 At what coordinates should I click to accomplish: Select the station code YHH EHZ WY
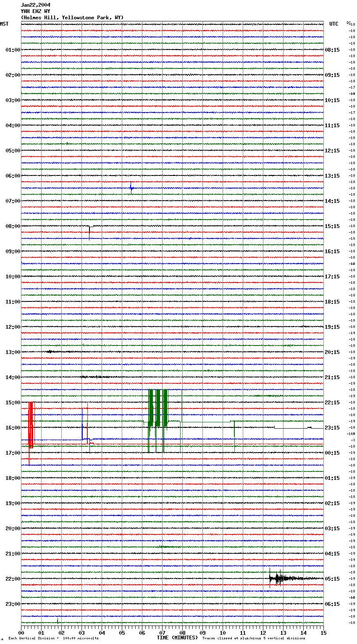36,11
